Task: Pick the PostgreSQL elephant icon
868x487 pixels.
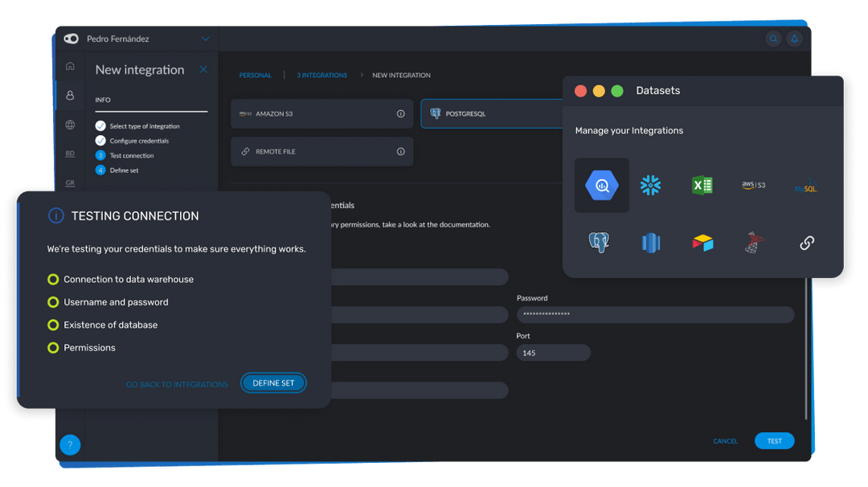Action: (x=601, y=241)
